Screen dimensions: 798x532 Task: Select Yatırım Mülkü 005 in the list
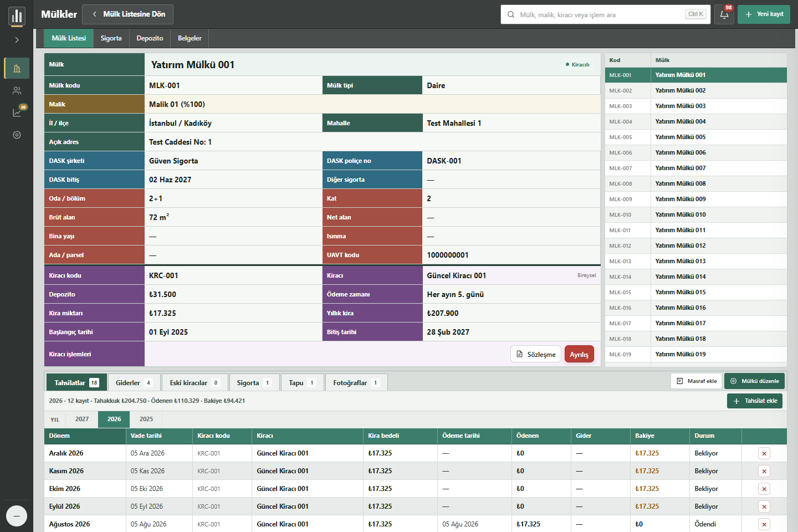pos(695,137)
